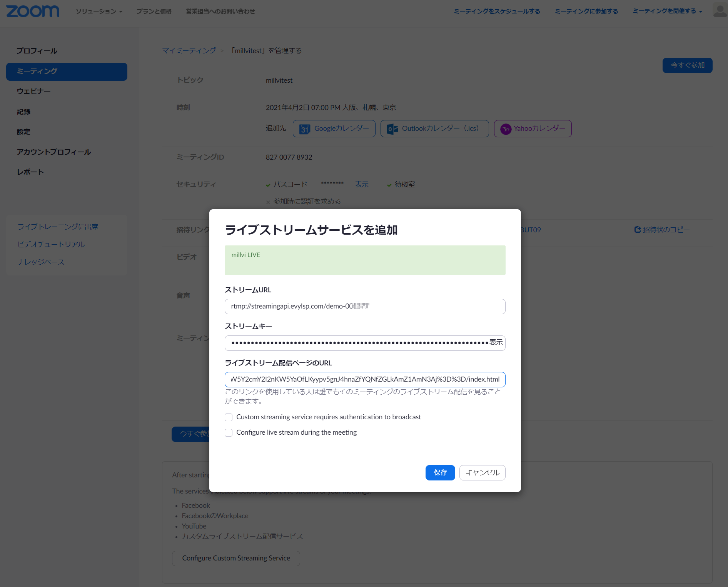Screen dimensions: 728x587
Task: Switch to the ウェビナー section
Action: pyautogui.click(x=33, y=91)
